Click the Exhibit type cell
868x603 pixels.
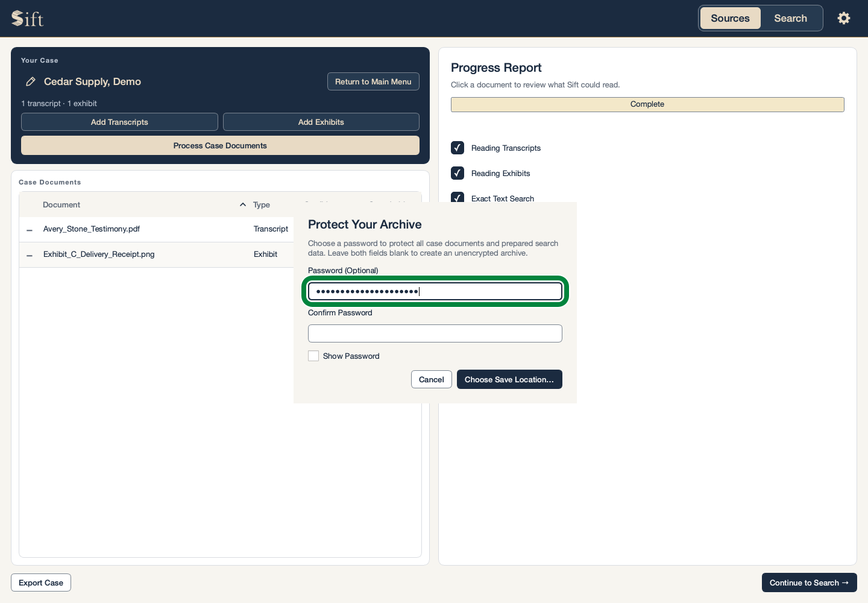tap(265, 254)
